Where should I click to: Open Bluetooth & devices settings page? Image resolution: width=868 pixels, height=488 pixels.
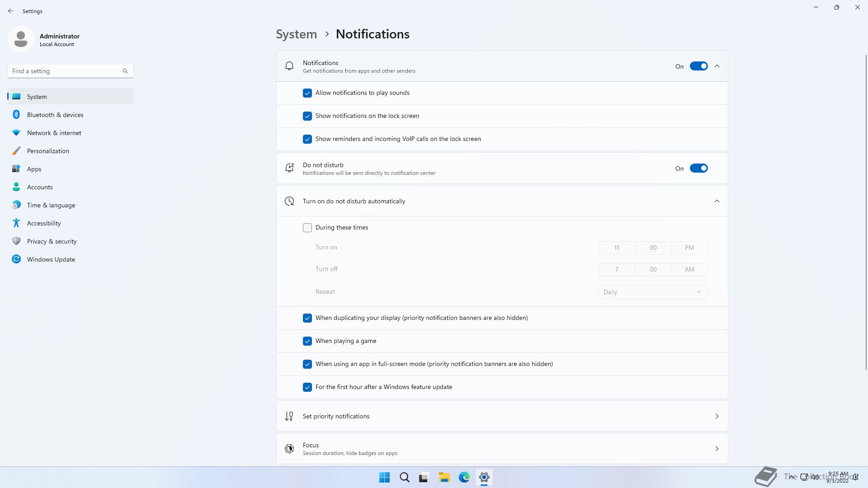(55, 115)
